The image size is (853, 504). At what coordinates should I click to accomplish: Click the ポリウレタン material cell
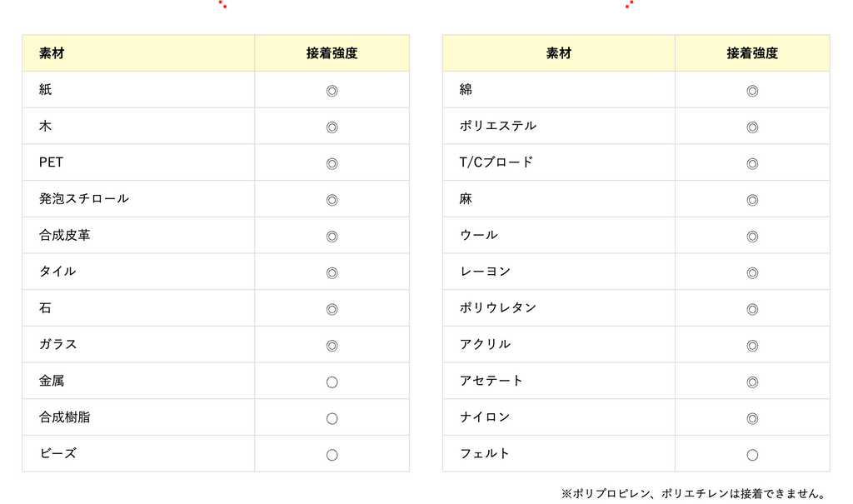(x=498, y=308)
